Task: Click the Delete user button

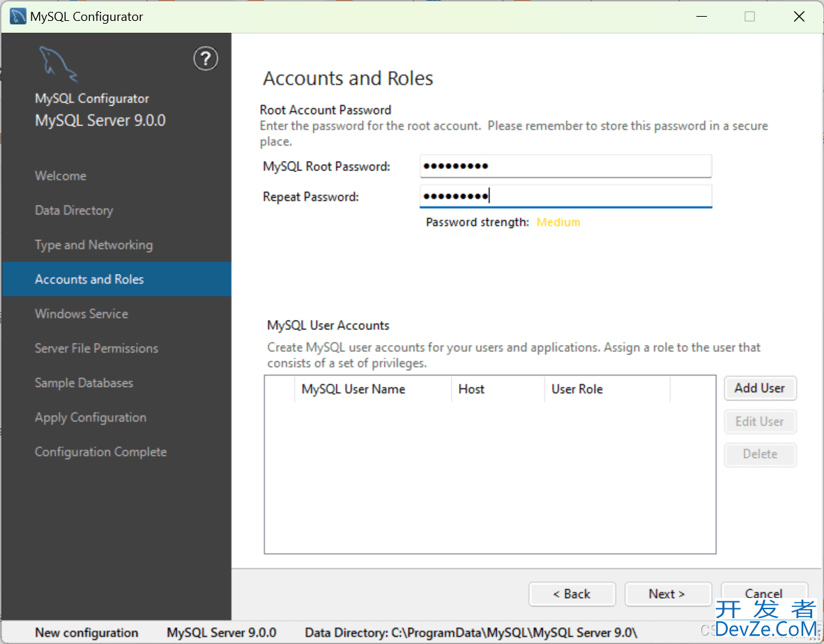Action: [x=760, y=454]
